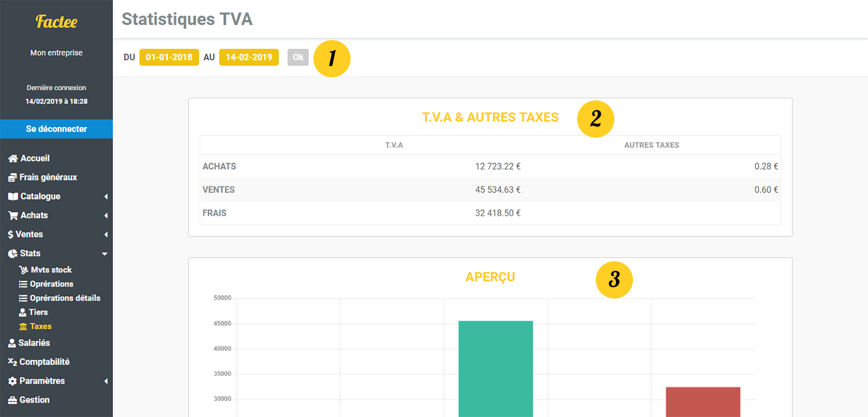Click the Ok button to apply dates
The width and height of the screenshot is (868, 417).
coord(298,57)
